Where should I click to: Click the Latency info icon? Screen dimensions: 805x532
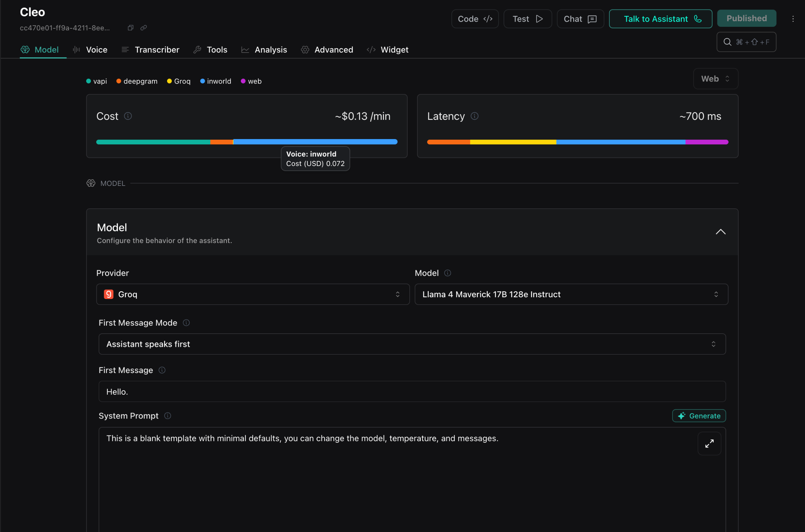475,116
